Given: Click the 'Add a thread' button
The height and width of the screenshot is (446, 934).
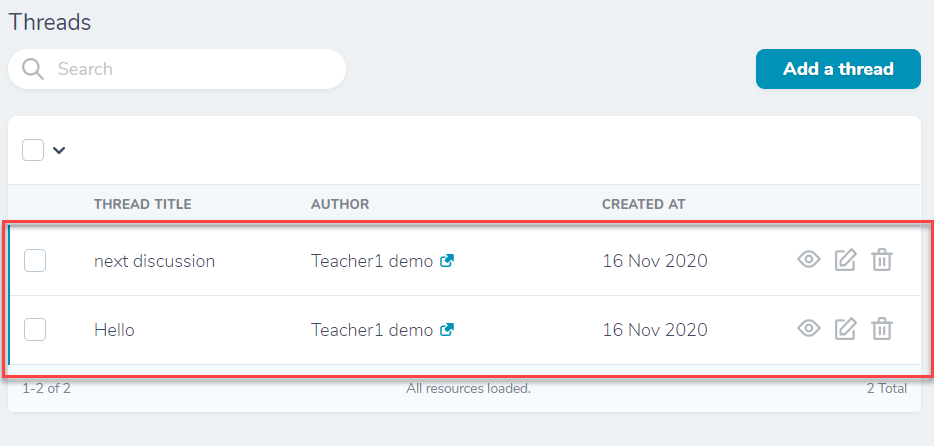Looking at the screenshot, I should point(838,69).
